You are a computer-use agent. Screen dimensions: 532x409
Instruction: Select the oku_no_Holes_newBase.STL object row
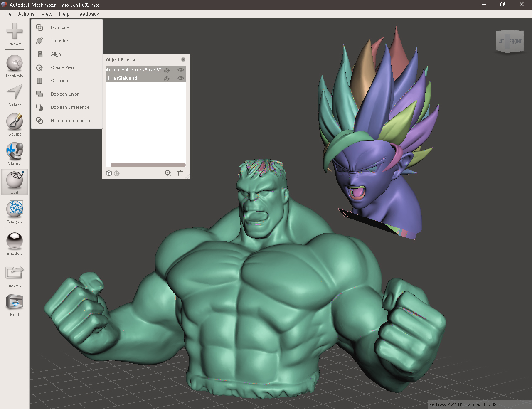click(x=145, y=70)
